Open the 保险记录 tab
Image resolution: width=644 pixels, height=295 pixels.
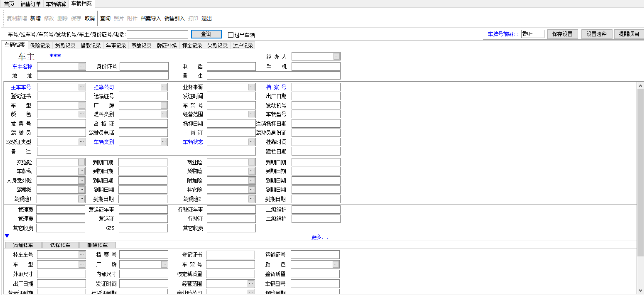tap(40, 45)
